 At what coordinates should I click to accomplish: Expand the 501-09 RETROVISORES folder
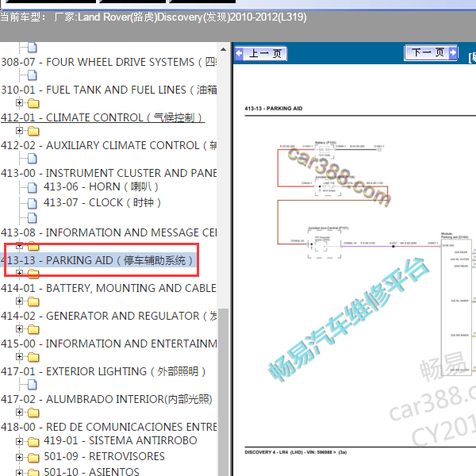(x=19, y=457)
